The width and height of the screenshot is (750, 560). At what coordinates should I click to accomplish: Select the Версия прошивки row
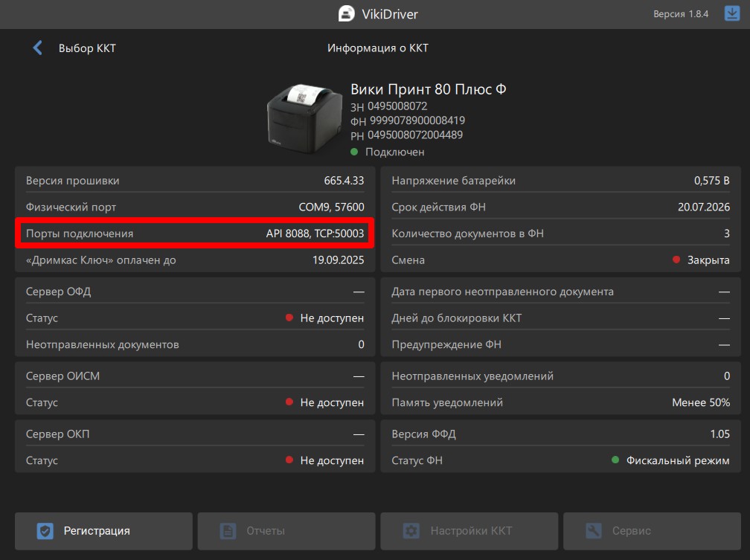coord(195,181)
